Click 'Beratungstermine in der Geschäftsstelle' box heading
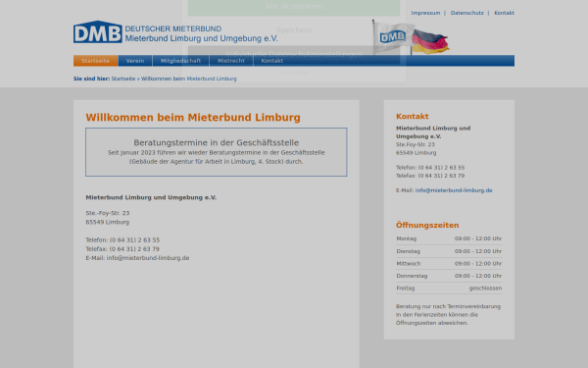Screen dimensions: 588x368 coord(217,142)
